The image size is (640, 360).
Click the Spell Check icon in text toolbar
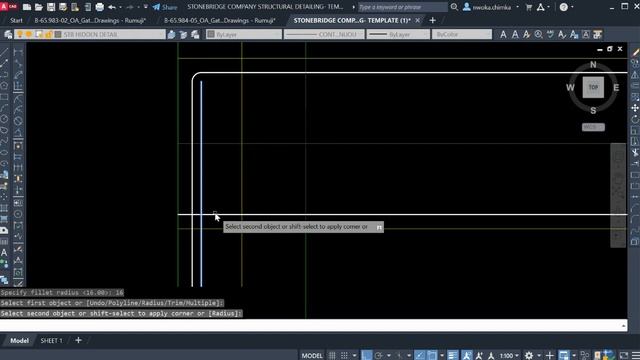[551, 35]
